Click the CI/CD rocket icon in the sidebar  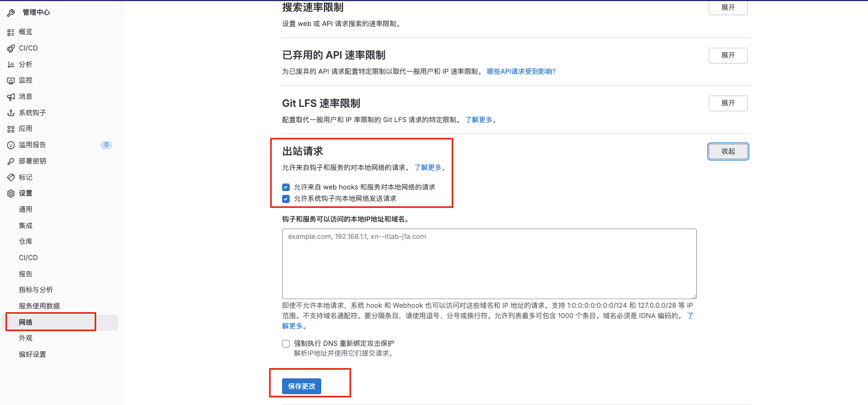click(x=11, y=48)
